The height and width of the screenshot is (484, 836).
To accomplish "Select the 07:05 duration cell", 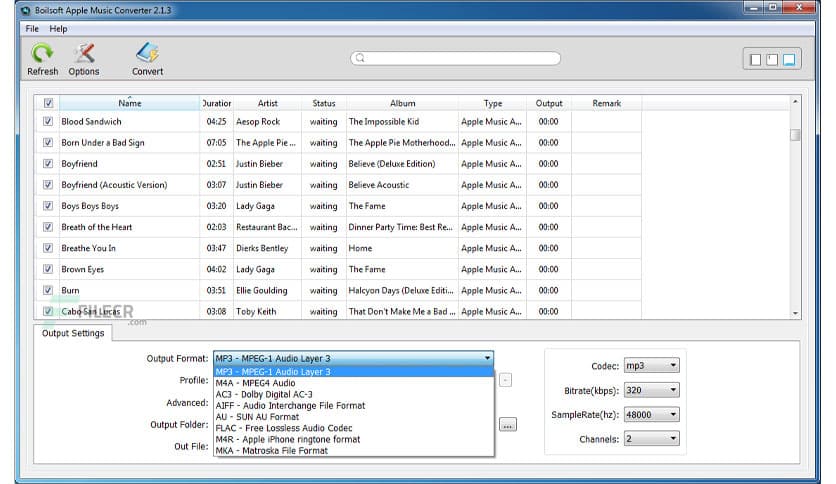I will pyautogui.click(x=216, y=143).
